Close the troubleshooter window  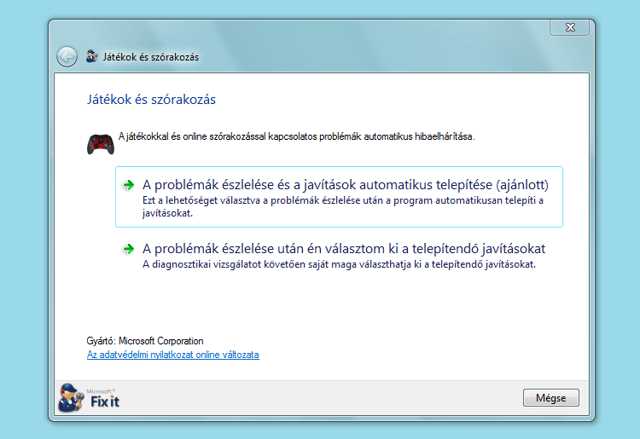pos(570,28)
